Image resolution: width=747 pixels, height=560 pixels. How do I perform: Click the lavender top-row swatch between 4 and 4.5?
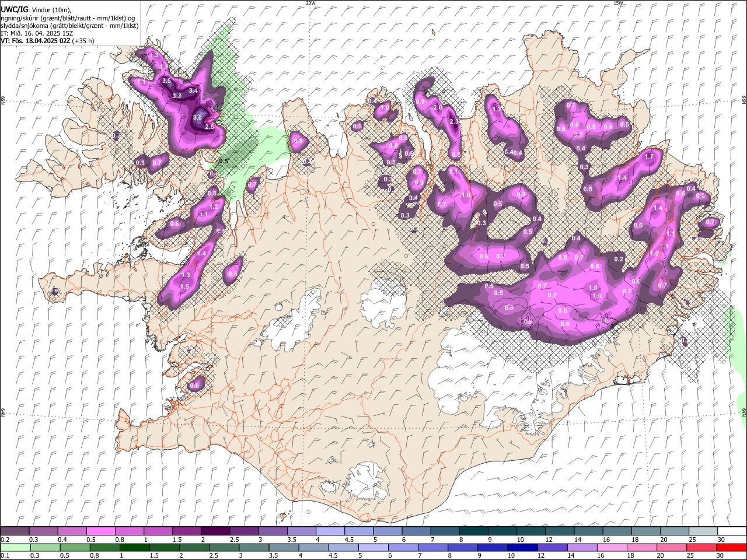(x=330, y=531)
